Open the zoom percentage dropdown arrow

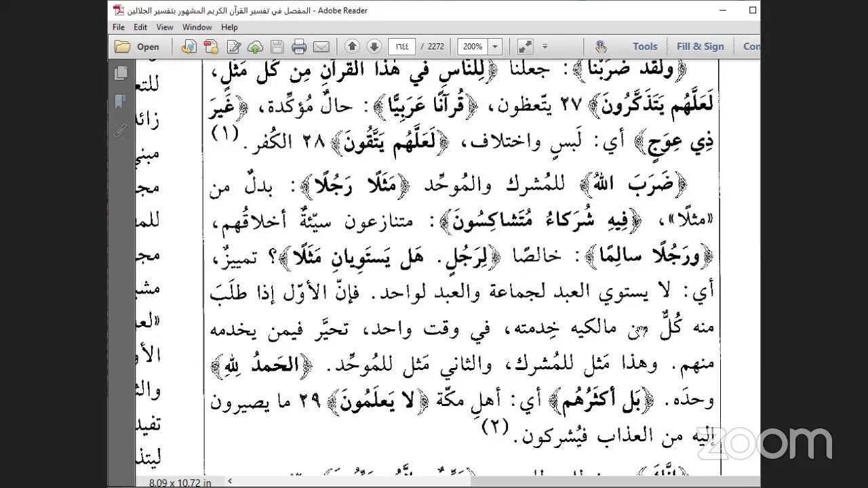click(495, 46)
